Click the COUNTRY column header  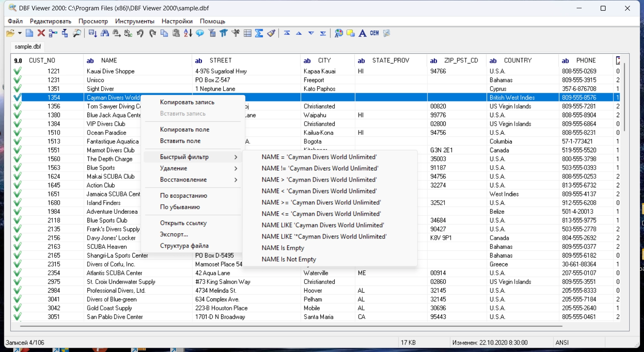[518, 61]
